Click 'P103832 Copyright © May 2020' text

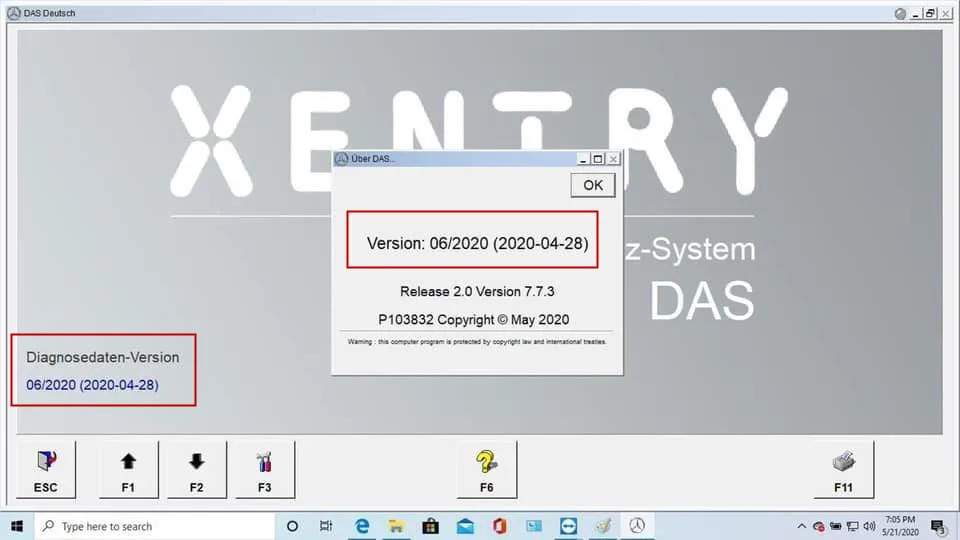click(474, 320)
